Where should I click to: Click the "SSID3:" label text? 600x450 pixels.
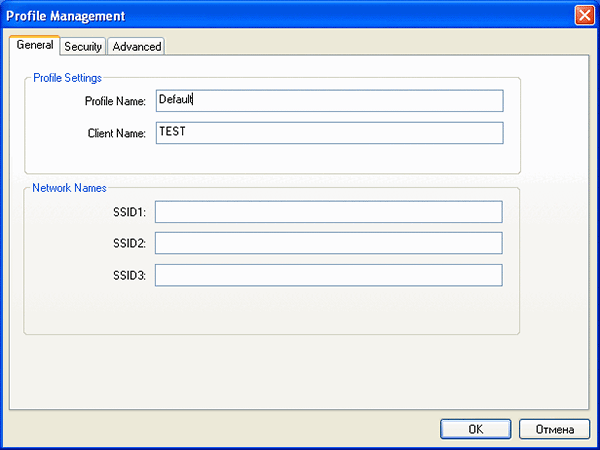pos(130,276)
